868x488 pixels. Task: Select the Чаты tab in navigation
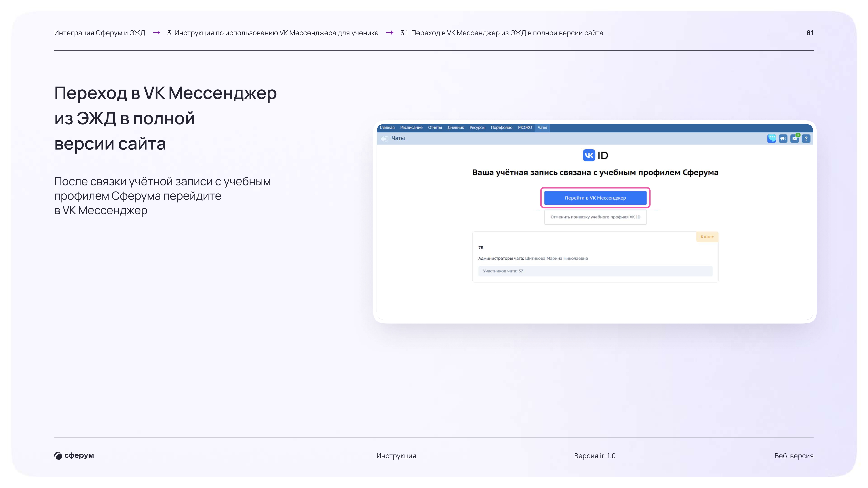(x=542, y=128)
